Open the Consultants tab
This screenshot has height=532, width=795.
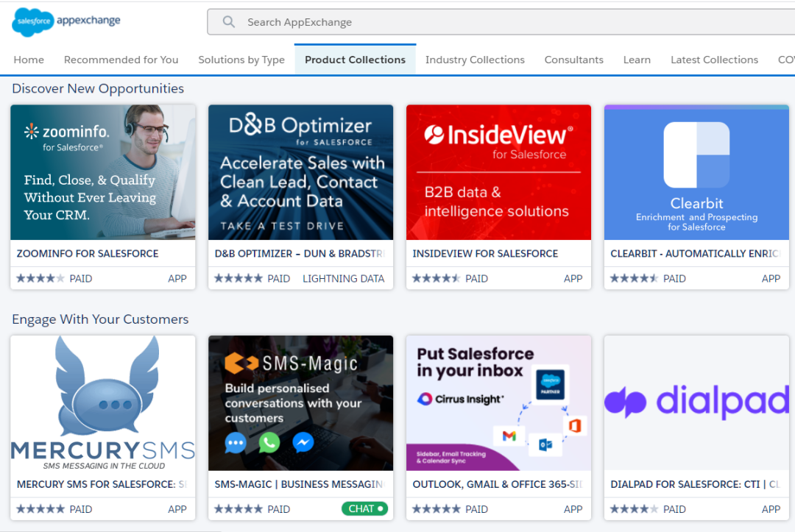[x=574, y=60]
